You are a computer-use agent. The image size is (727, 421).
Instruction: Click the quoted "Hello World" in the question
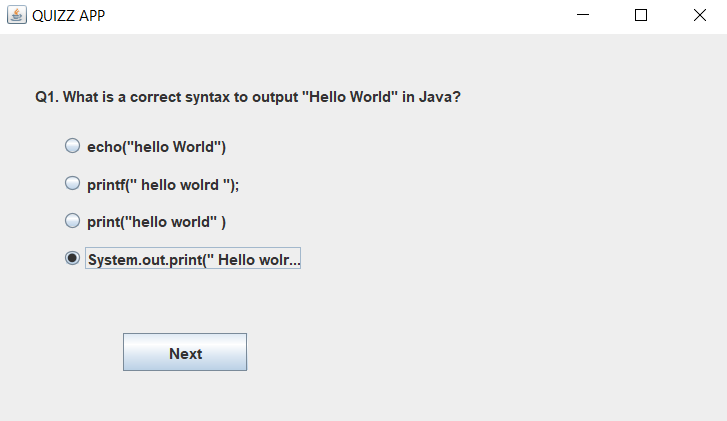click(x=350, y=97)
